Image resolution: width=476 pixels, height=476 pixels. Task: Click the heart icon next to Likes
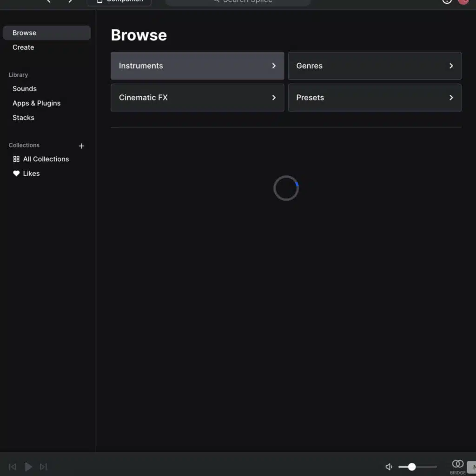(16, 173)
